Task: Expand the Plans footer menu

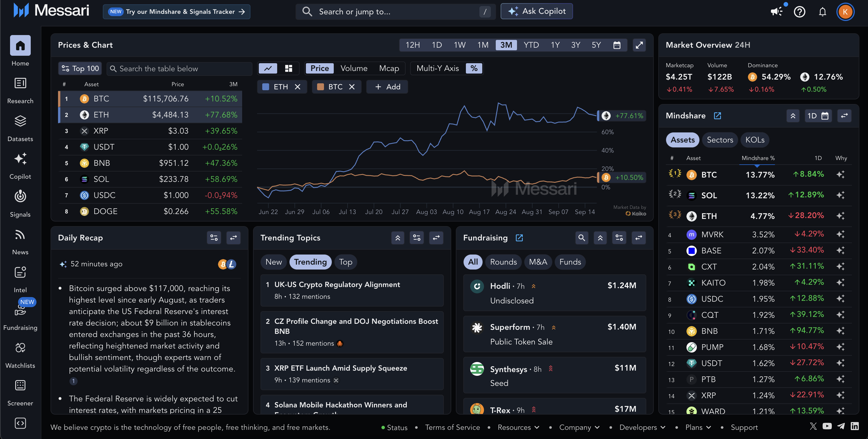Action: (x=698, y=427)
